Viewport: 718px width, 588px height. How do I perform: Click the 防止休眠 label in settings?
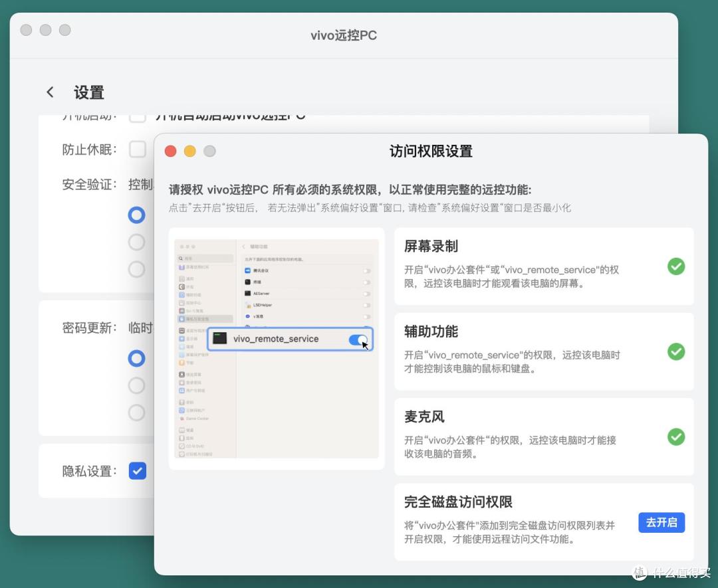(89, 149)
